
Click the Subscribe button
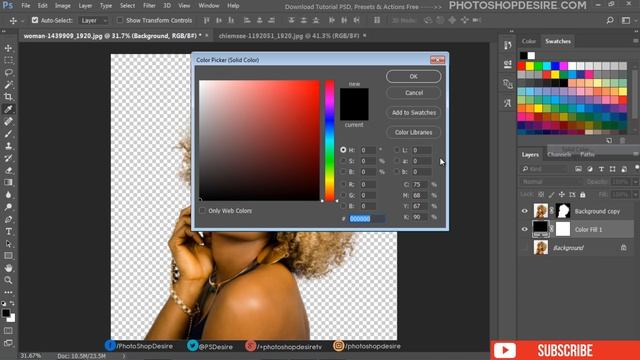[565, 350]
